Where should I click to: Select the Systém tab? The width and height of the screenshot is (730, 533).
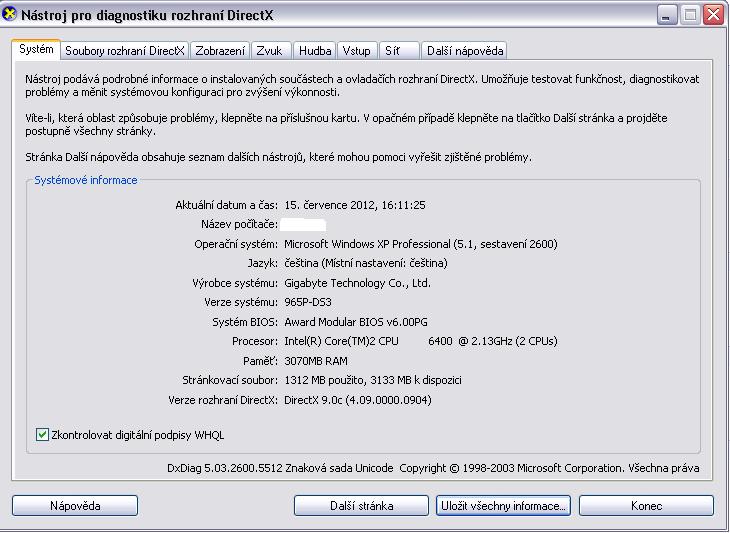[x=36, y=49]
